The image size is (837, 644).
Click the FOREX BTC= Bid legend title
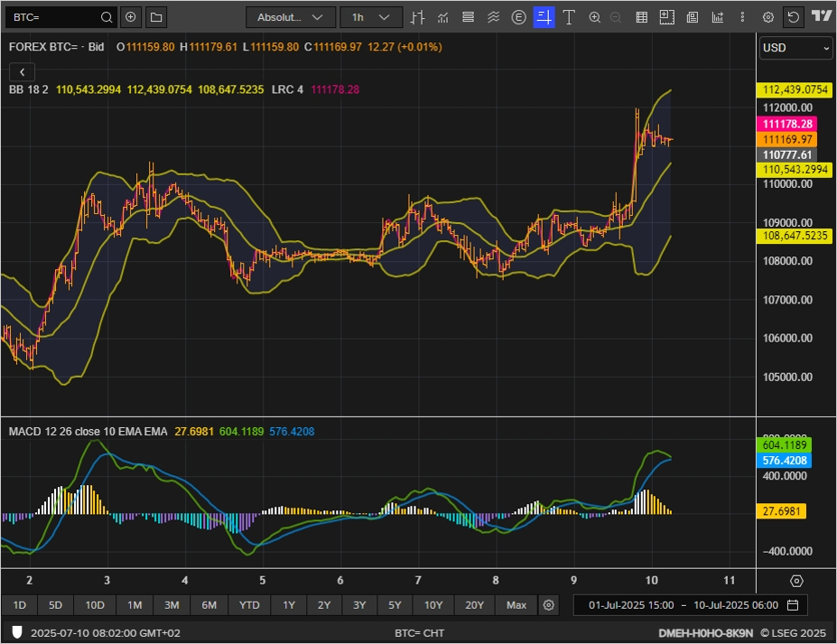pos(56,47)
